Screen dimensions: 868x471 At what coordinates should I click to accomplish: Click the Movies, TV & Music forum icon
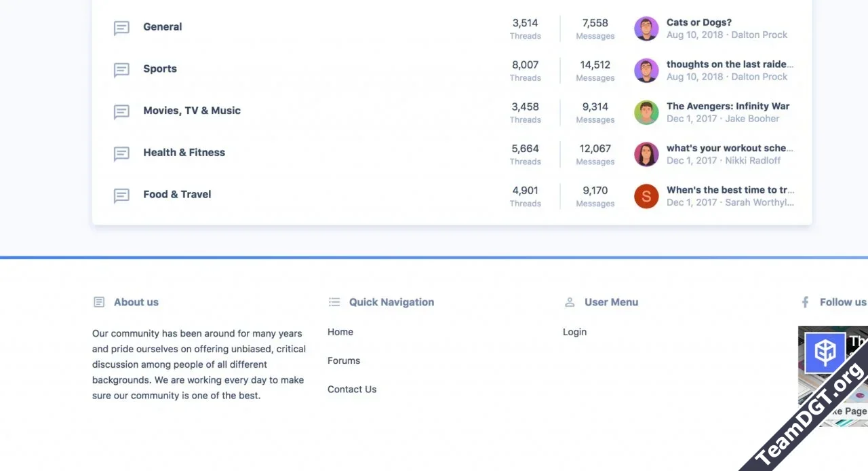(x=121, y=112)
